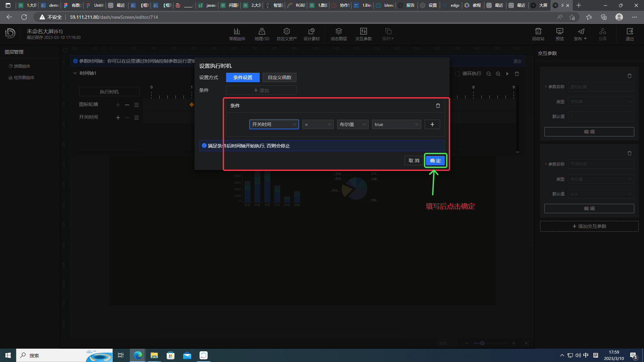Open 默认值 true dropdown in side panel
The image size is (644, 362).
click(x=601, y=194)
